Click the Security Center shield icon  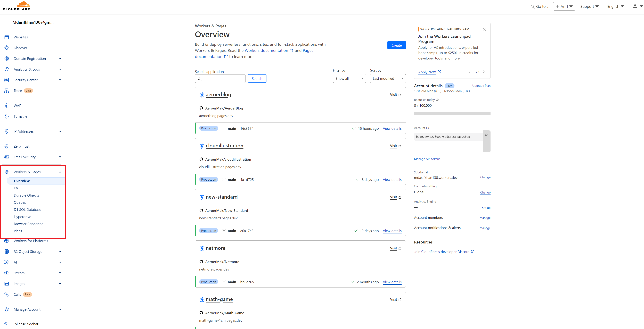click(7, 80)
